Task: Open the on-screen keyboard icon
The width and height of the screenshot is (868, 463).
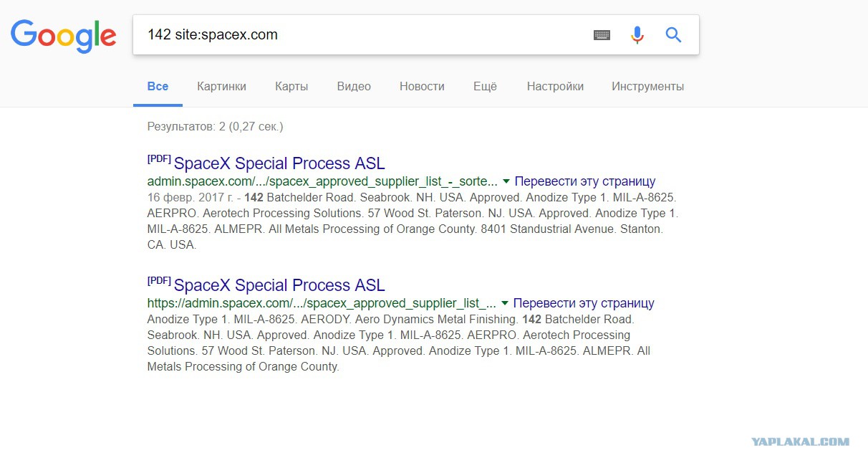Action: click(602, 34)
